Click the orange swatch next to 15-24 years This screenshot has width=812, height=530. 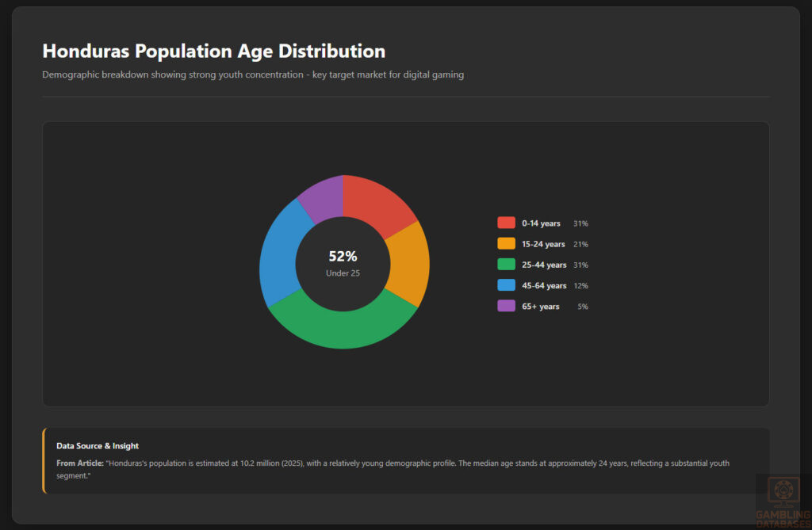[x=506, y=244]
